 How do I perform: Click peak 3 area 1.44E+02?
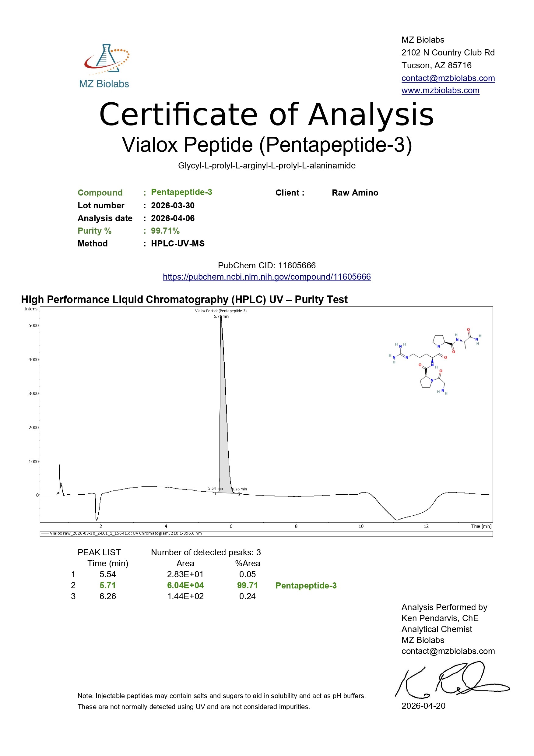pos(185,596)
